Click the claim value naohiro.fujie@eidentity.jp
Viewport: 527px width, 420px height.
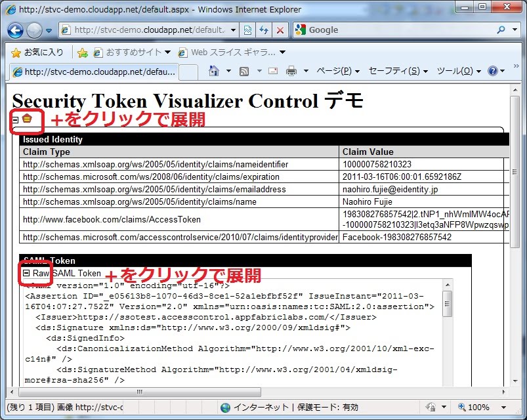coord(390,189)
